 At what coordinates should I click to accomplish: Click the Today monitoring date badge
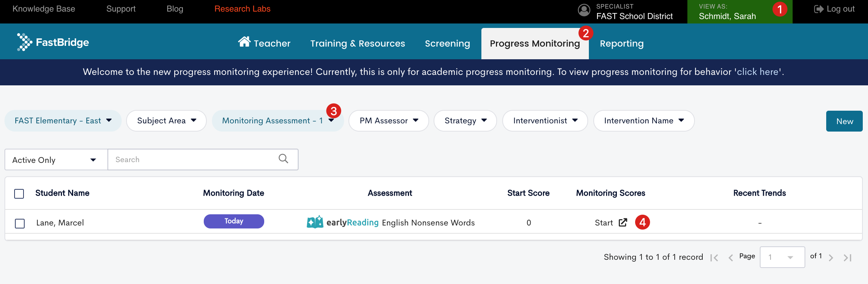234,221
